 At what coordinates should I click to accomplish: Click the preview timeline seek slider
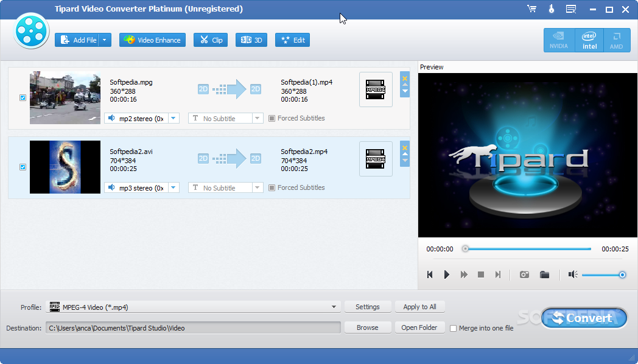[527, 249]
